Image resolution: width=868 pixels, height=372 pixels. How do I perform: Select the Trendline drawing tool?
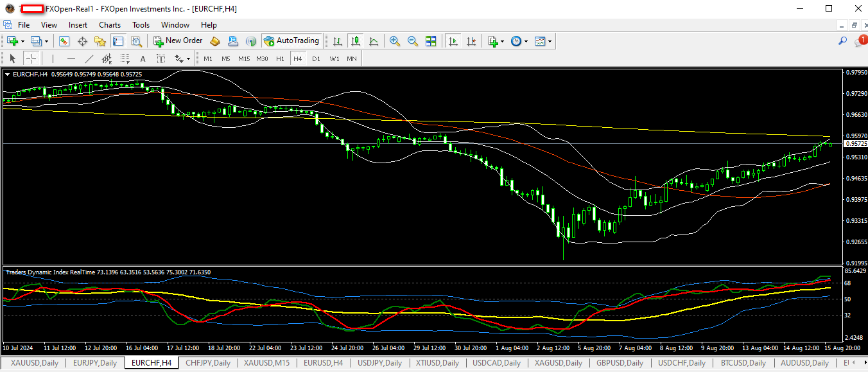[x=89, y=58]
